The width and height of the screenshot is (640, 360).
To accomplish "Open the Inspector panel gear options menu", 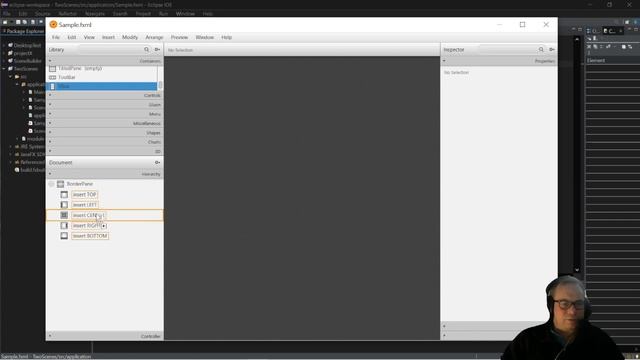I will point(552,49).
